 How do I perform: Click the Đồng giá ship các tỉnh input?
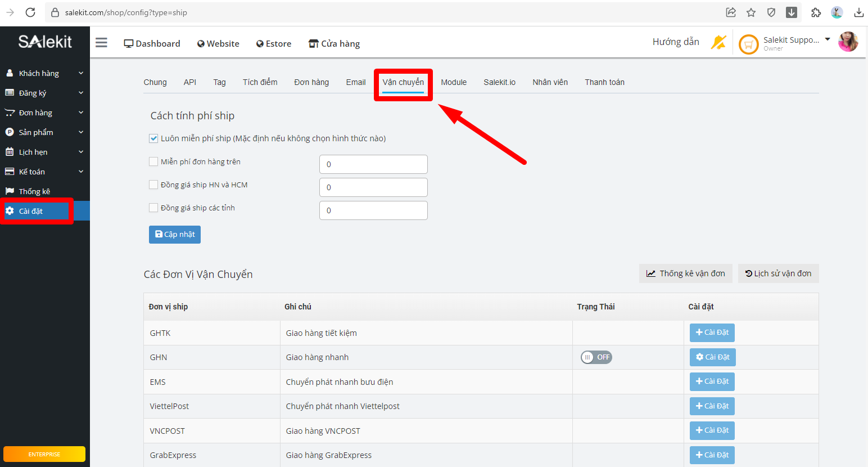click(373, 210)
